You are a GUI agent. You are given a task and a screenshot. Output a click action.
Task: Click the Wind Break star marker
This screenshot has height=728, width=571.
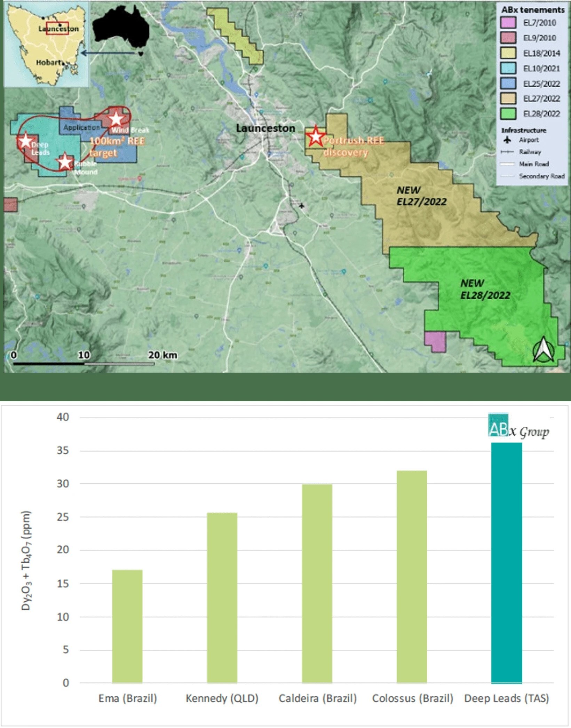pyautogui.click(x=116, y=119)
